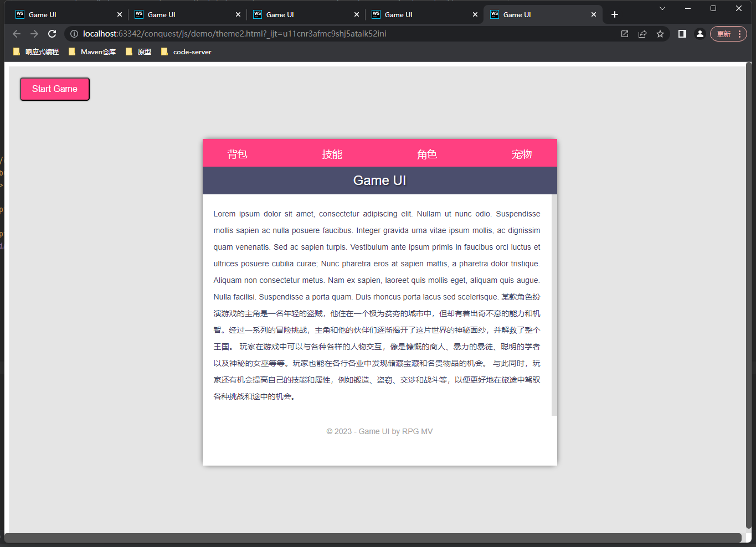This screenshot has height=547, width=756.
Task: Click the page's vertical scrollbar
Action: (749, 295)
